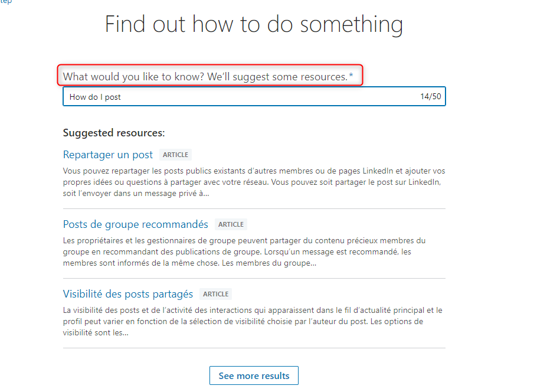Open the "Visibilité des posts partagés" article
The width and height of the screenshot is (547, 392).
(x=128, y=294)
